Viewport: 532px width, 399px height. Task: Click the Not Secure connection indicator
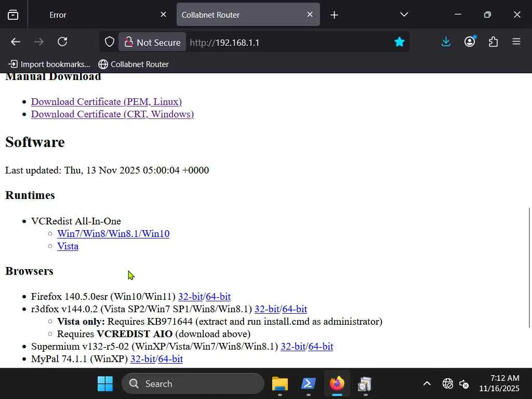152,42
